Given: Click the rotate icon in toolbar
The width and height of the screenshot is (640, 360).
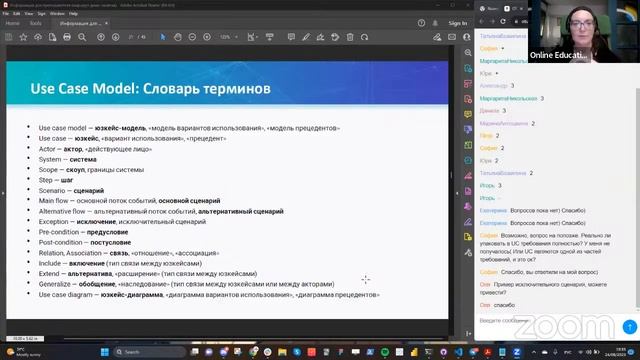Looking at the screenshot, I should tap(364, 37).
